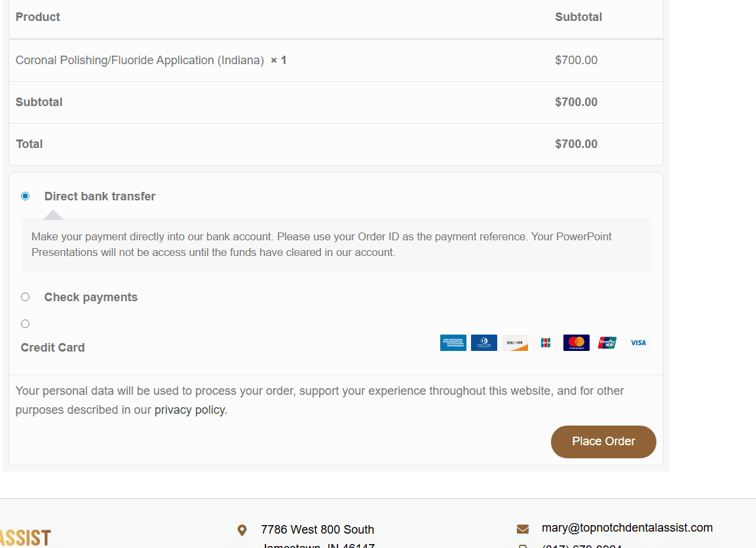Choose the Credit Card radio button
The width and height of the screenshot is (756, 548).
[x=25, y=324]
